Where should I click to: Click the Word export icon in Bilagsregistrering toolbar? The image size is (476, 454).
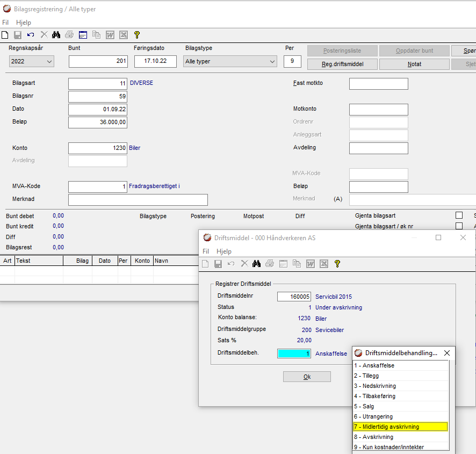coord(110,35)
